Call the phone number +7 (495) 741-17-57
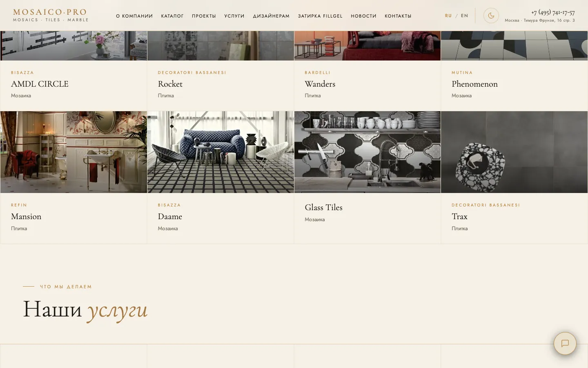588x368 pixels. [553, 12]
